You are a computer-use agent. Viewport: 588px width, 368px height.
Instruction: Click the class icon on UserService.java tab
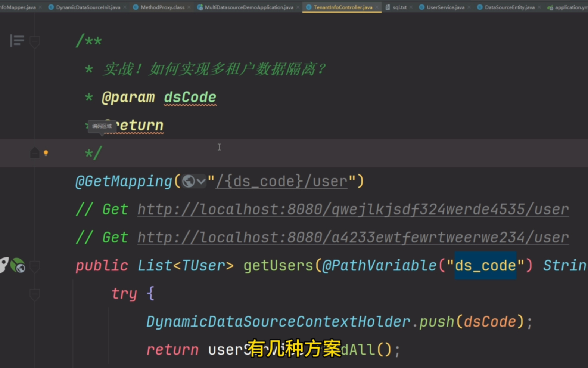tap(421, 7)
